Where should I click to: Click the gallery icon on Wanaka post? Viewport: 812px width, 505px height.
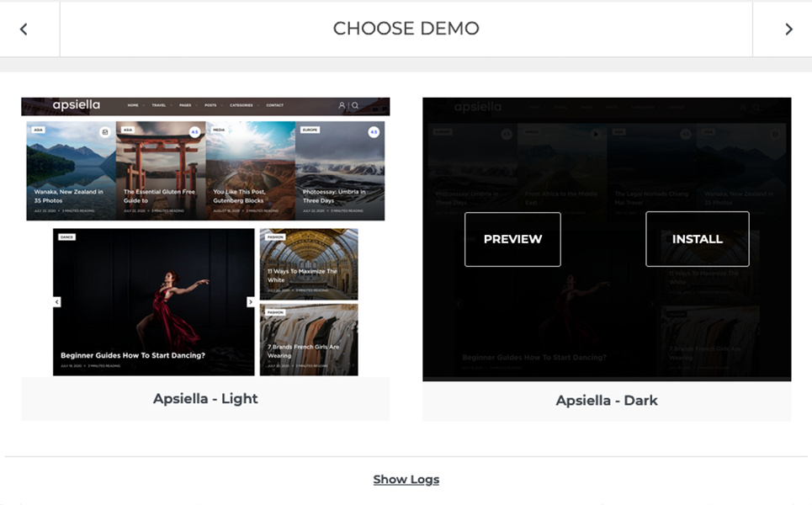(105, 132)
